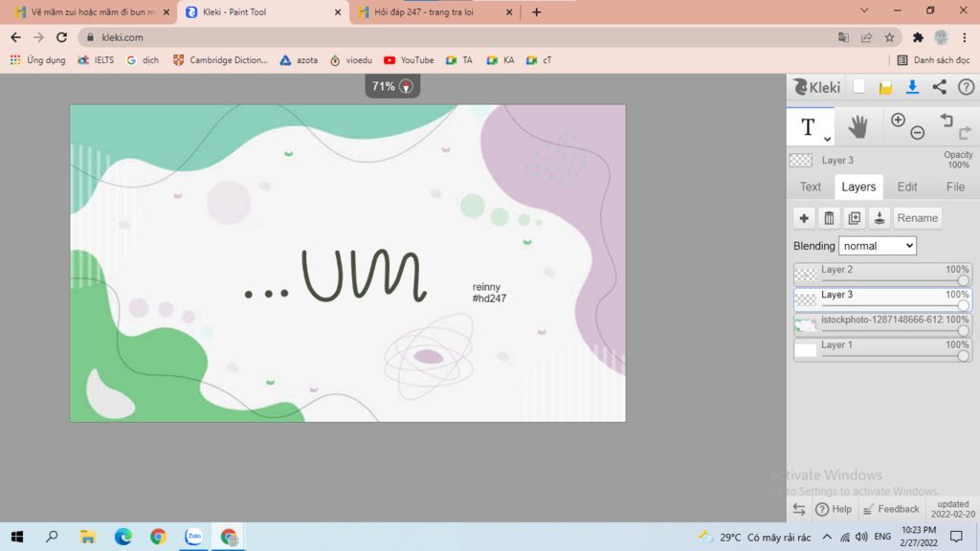Add a new layer

tap(804, 218)
